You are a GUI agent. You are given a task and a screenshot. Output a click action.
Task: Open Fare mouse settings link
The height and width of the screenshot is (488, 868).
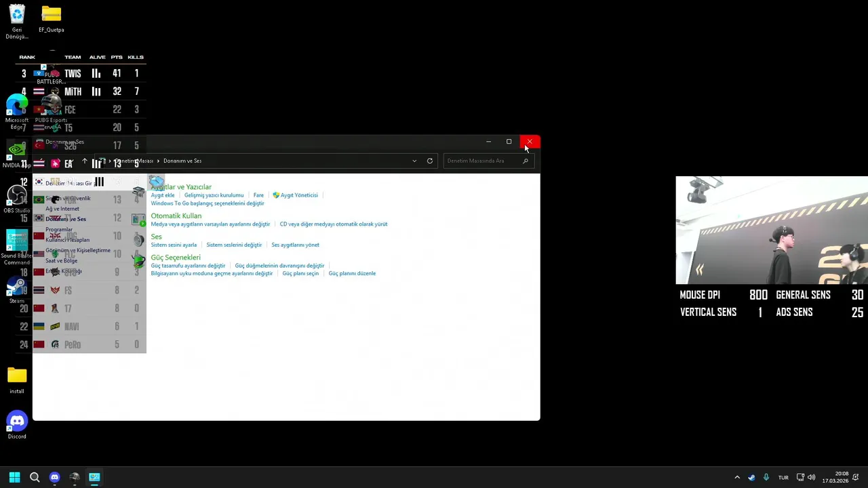(258, 195)
